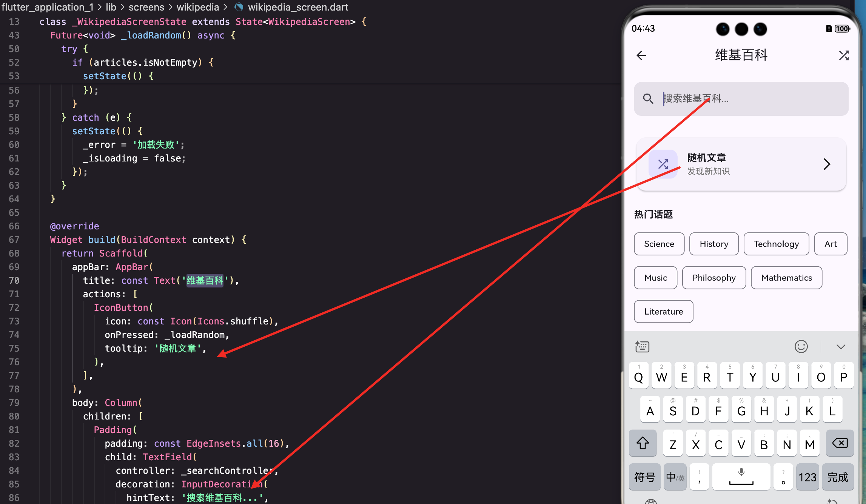The image size is (866, 504).
Task: Tap the W key
Action: coord(661,376)
